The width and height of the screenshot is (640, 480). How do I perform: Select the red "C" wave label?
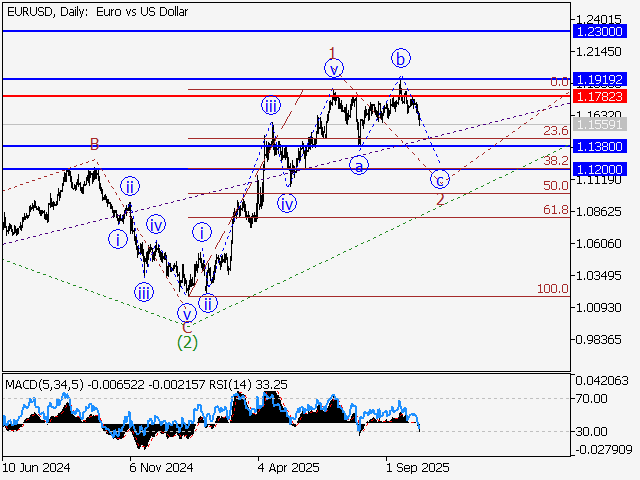coord(186,327)
